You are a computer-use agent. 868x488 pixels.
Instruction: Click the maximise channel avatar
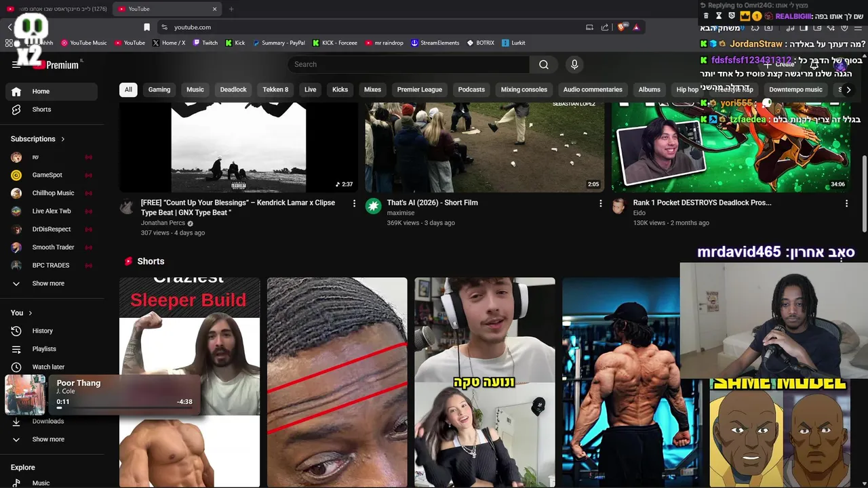[x=374, y=207]
